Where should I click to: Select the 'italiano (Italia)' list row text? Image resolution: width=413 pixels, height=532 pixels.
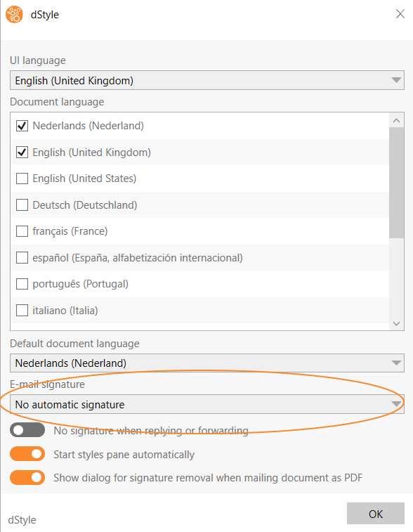(65, 311)
